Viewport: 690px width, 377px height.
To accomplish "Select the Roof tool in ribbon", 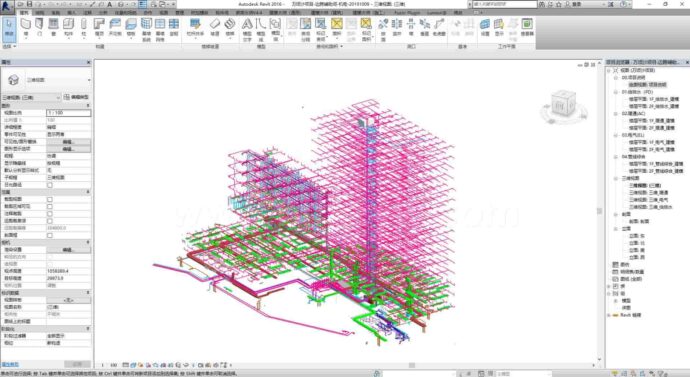I will (x=99, y=27).
